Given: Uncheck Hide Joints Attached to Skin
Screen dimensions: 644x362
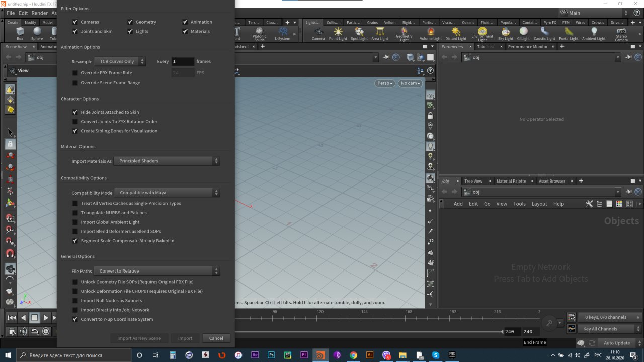Looking at the screenshot, I should [75, 112].
